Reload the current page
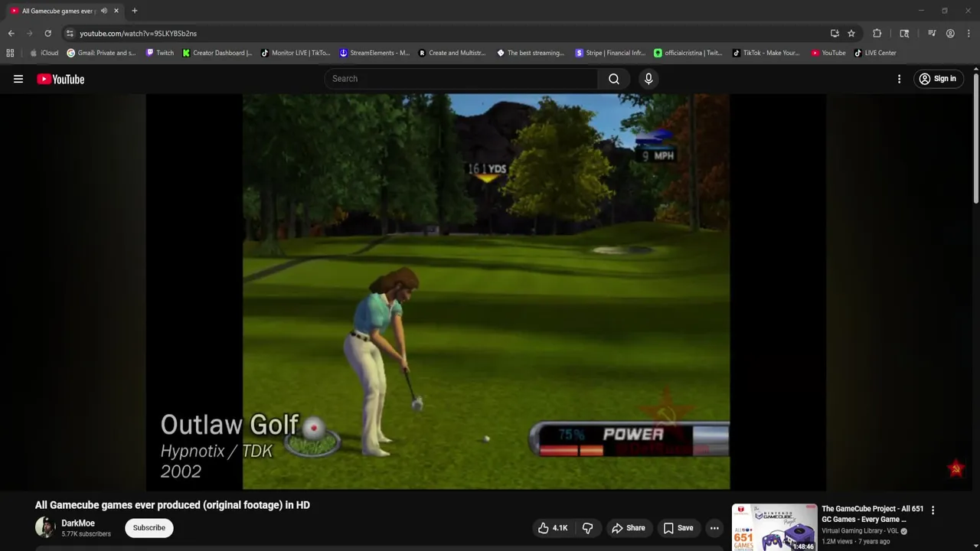 pos(47,34)
